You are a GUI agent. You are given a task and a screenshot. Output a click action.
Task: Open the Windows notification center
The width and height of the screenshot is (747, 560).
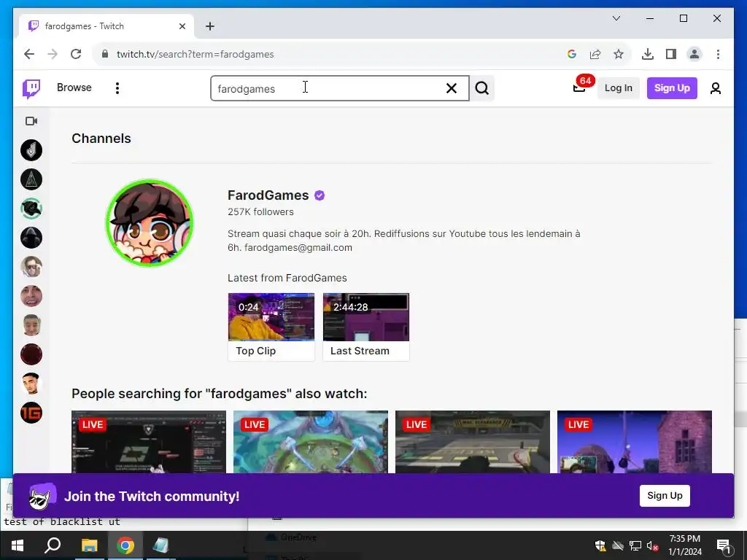coord(724,546)
